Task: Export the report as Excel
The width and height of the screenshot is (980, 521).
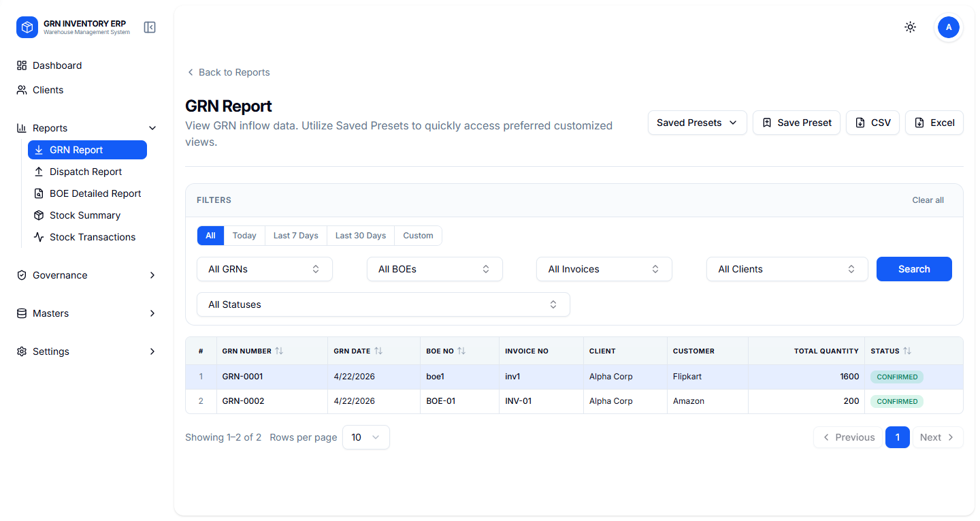Action: pyautogui.click(x=934, y=123)
